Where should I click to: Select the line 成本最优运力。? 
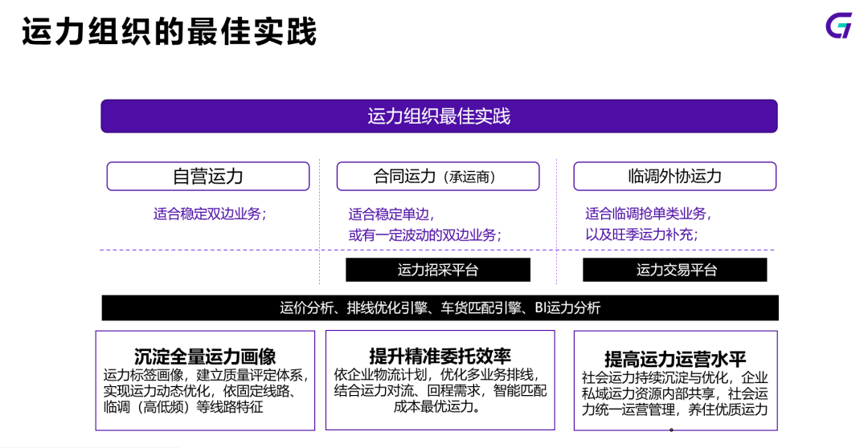coord(436,407)
